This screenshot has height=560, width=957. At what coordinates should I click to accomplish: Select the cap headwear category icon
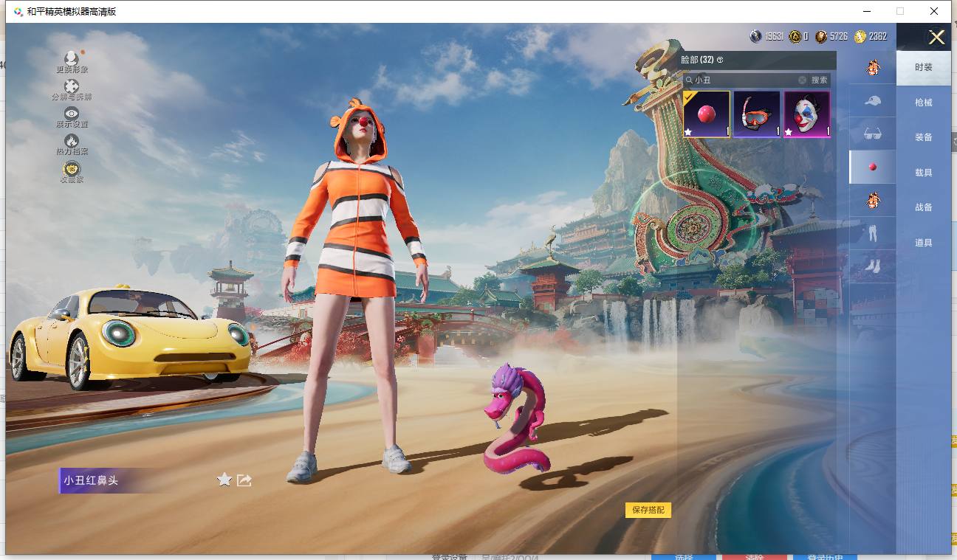pyautogui.click(x=873, y=100)
